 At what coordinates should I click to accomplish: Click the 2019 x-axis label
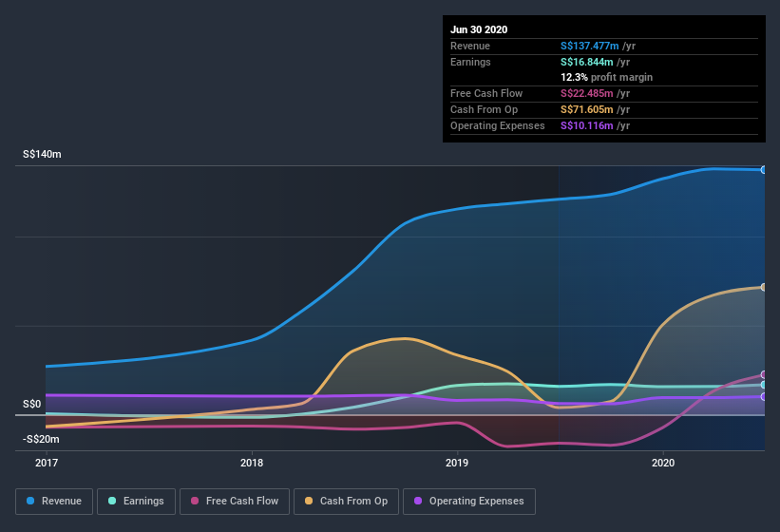point(457,463)
